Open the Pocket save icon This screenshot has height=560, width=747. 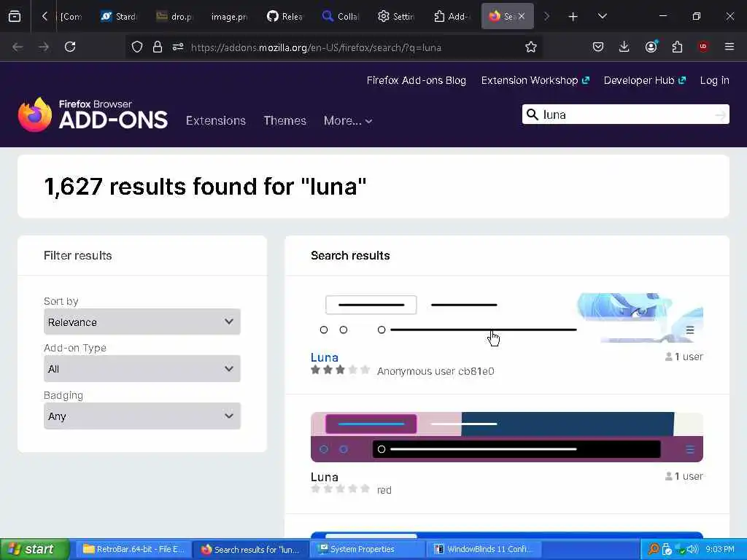coord(598,47)
